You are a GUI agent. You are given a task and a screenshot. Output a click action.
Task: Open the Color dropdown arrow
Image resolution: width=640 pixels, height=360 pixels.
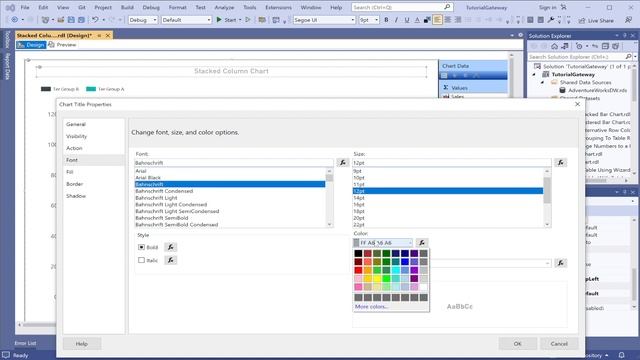click(410, 243)
